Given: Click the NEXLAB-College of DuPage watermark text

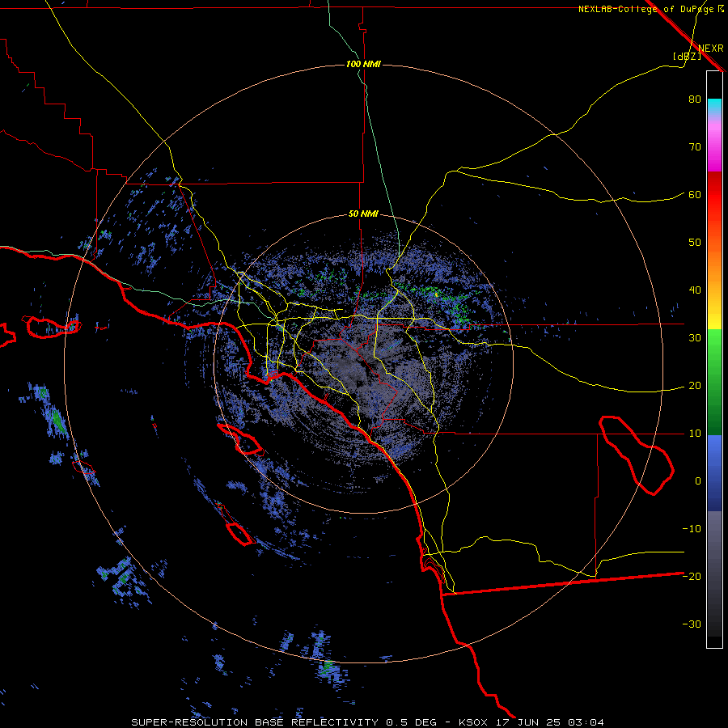Looking at the screenshot, I should pyautogui.click(x=651, y=9).
